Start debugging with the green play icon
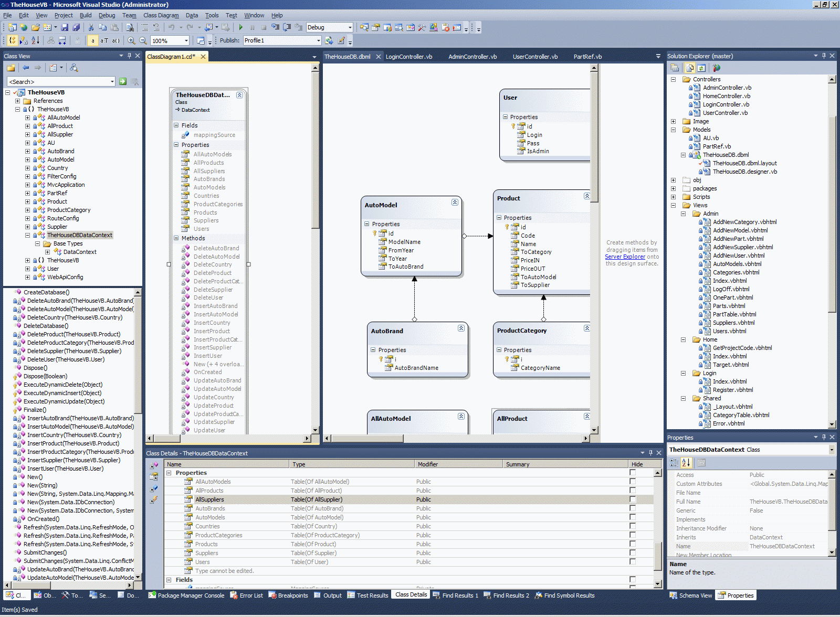 tap(240, 27)
